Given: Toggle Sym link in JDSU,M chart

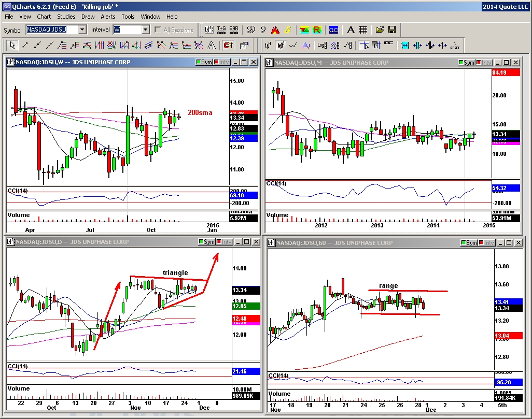Looking at the screenshot, I should (467, 62).
